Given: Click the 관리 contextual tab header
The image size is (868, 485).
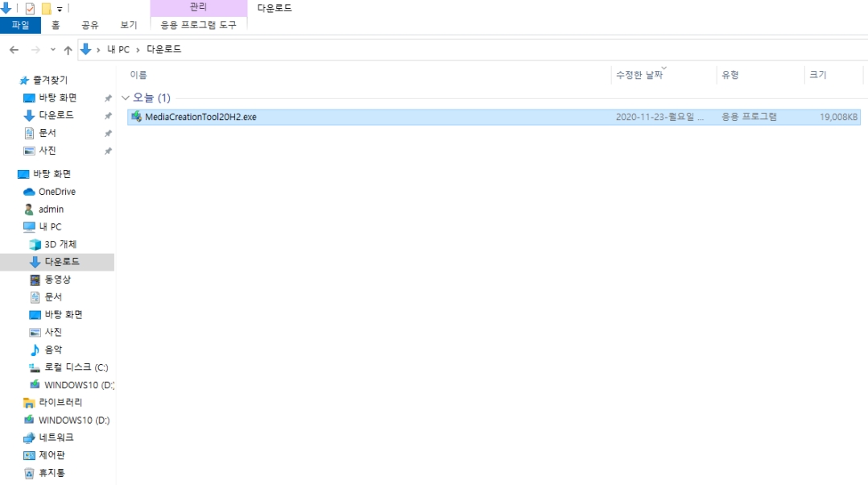Looking at the screenshot, I should tap(198, 7).
